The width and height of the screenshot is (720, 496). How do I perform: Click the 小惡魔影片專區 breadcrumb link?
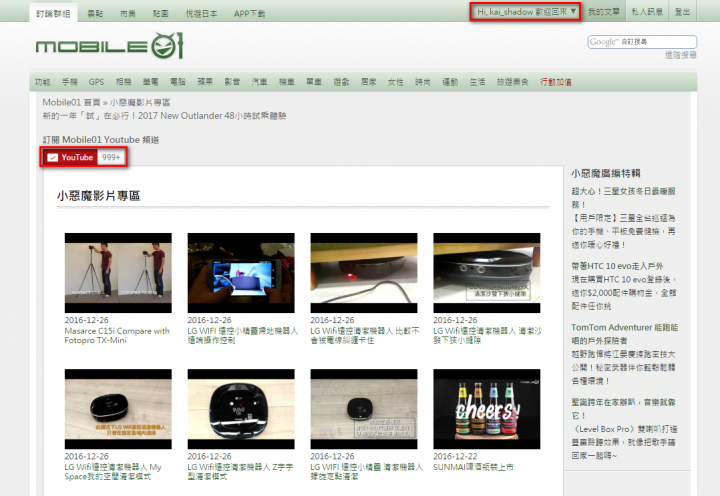pyautogui.click(x=140, y=102)
